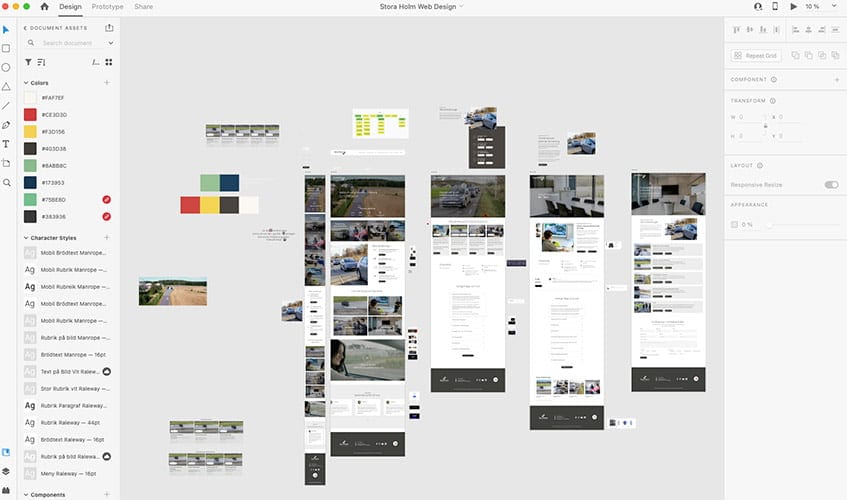Click align left edges icon
The width and height of the screenshot is (847, 500).
(795, 30)
